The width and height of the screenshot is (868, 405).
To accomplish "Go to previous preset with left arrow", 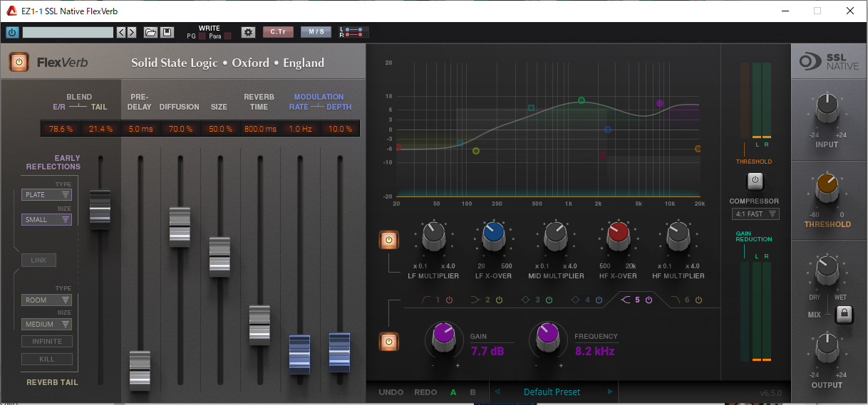I will tap(121, 32).
